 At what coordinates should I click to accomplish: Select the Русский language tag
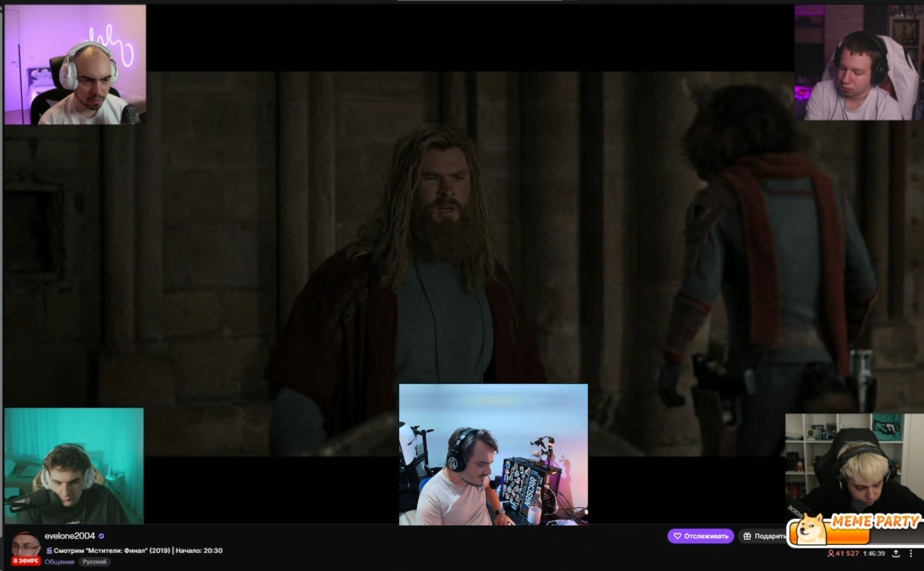(95, 562)
